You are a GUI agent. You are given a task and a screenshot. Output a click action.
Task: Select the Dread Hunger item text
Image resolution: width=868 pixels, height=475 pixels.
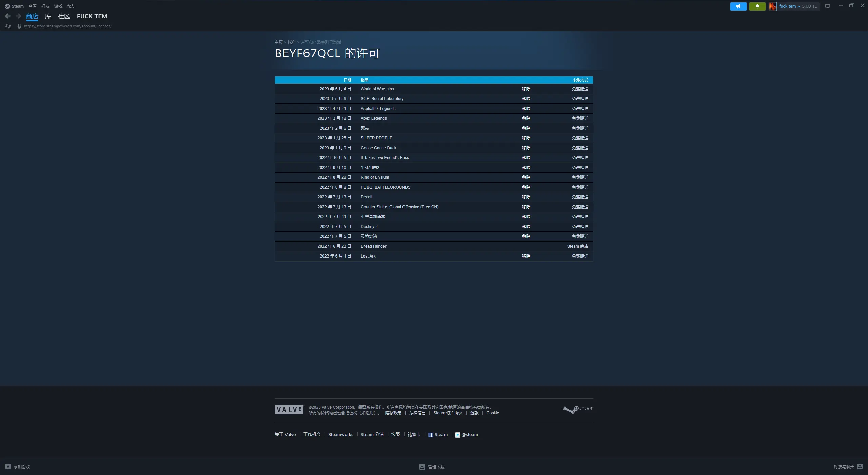click(373, 246)
